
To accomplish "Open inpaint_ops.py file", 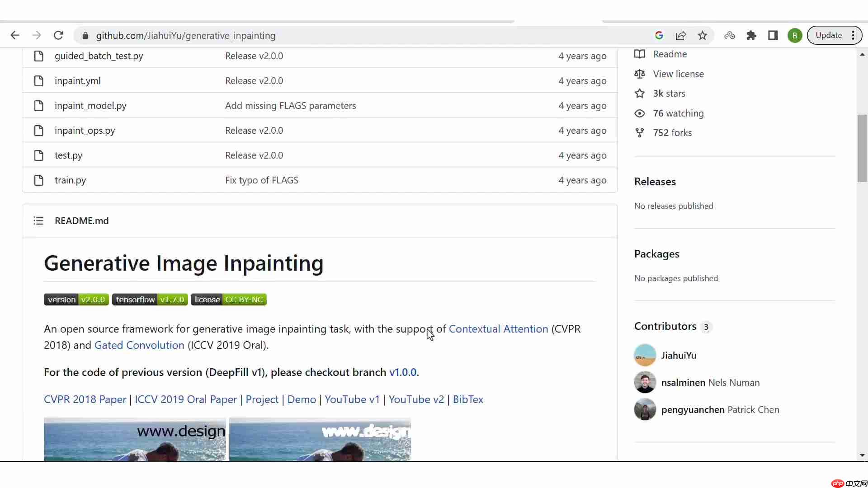I will [x=85, y=131].
